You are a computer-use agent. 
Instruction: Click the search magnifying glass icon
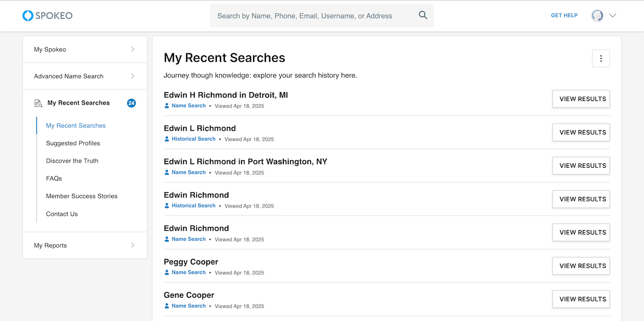tap(423, 15)
